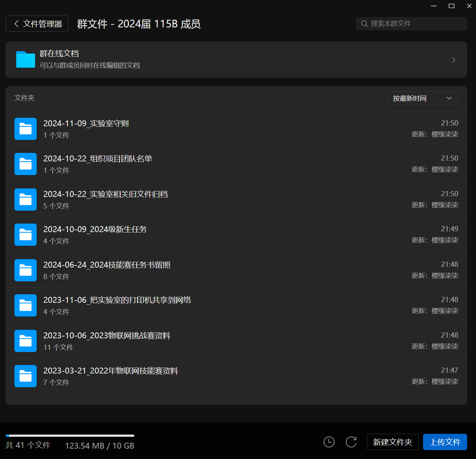Click the 搜索本群文件 search field
Image resolution: width=476 pixels, height=459 pixels.
pos(415,24)
